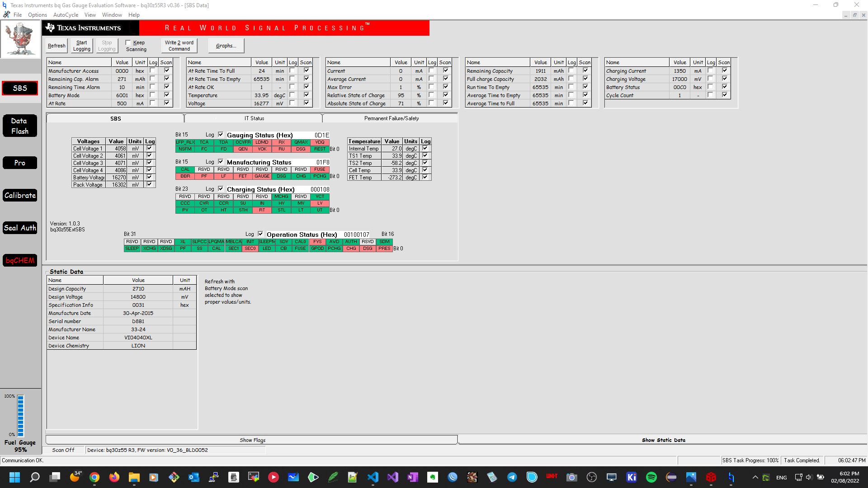868x488 pixels.
Task: Click the Write 2 word Command button
Action: (178, 45)
